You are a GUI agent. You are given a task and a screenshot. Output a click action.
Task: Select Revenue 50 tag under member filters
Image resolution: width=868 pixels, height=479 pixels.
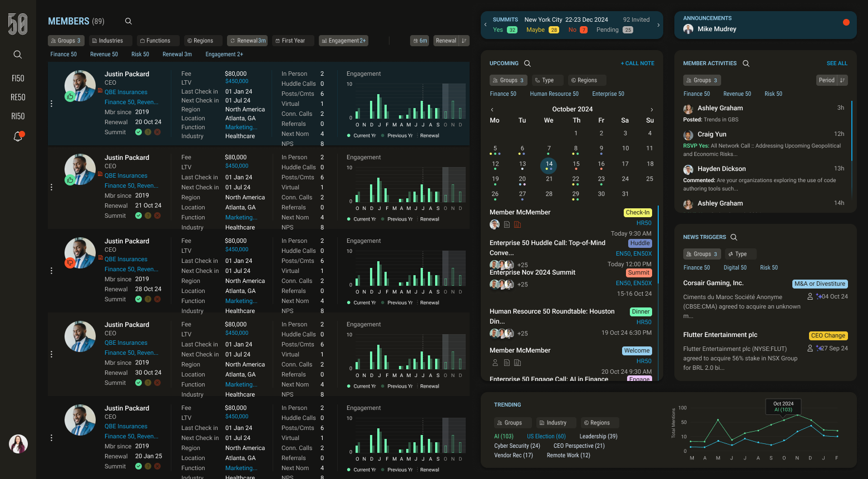104,55
